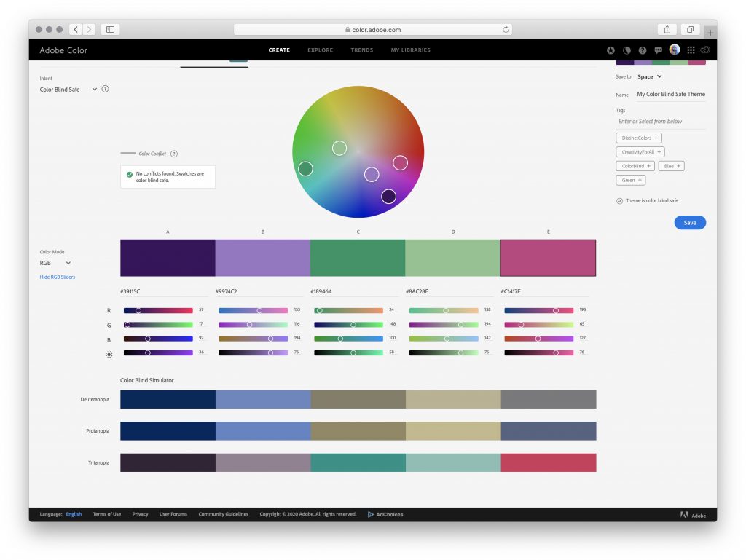Switch to the Create tab
The height and width of the screenshot is (560, 746).
click(279, 50)
